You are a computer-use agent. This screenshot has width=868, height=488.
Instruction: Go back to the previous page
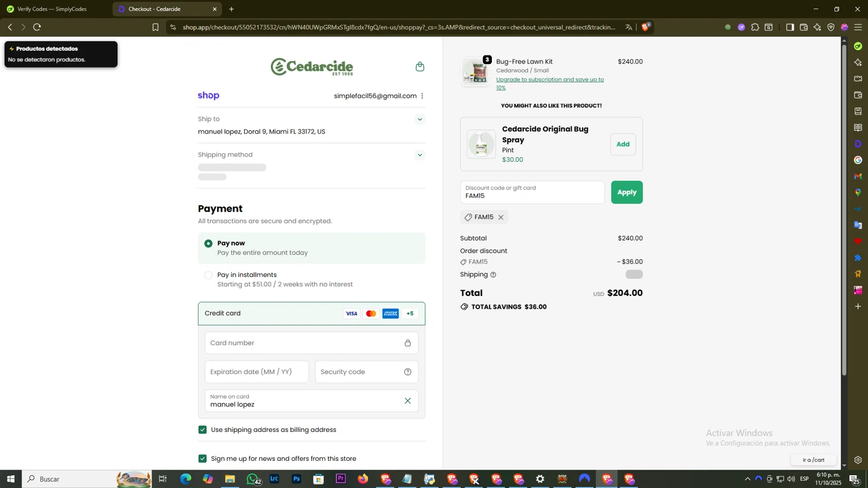coord(10,27)
